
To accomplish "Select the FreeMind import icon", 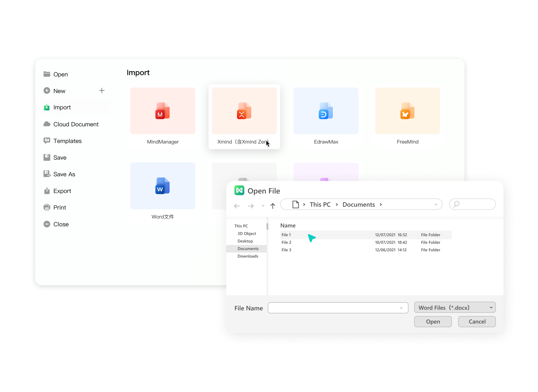I will coord(408,111).
